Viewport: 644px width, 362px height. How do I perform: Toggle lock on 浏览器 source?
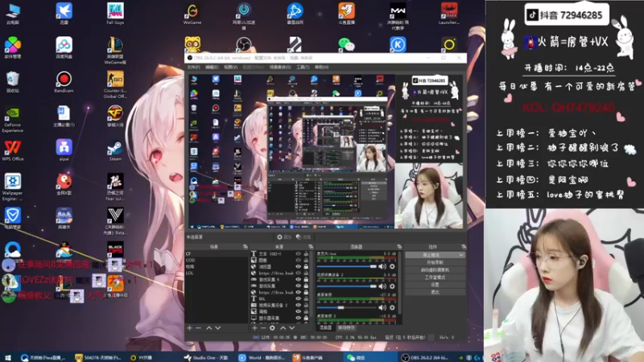coord(306,267)
